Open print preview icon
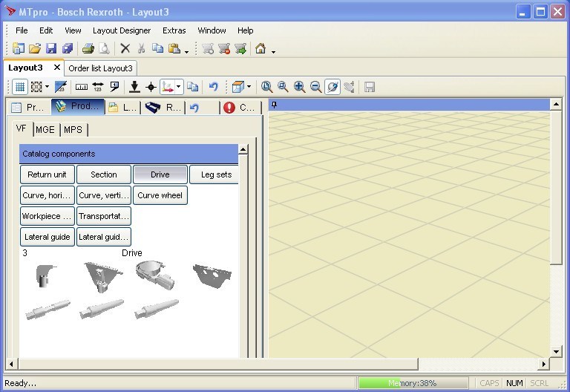The image size is (570, 392). (105, 48)
